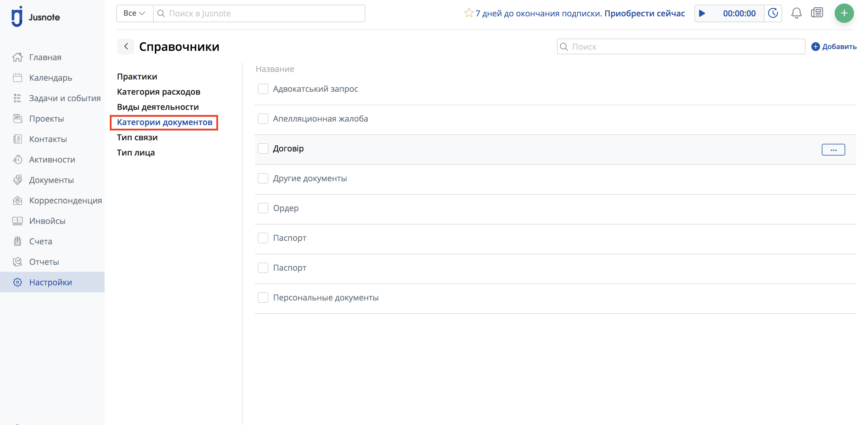
Task: Select the Практики directory
Action: 137,77
